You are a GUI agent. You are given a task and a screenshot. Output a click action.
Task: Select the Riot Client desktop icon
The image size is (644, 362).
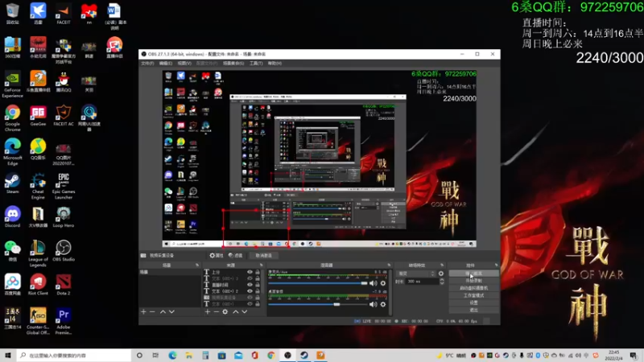point(38,285)
